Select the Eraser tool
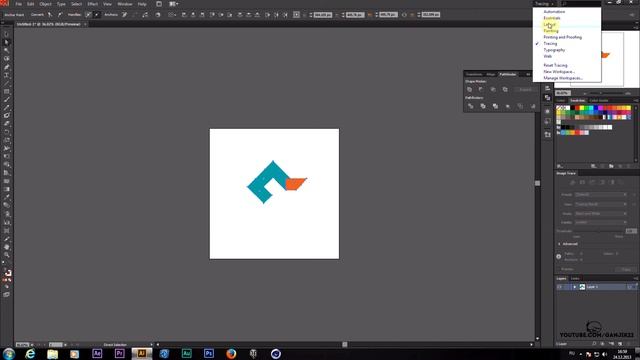This screenshot has height=360, width=640. pos(7,124)
